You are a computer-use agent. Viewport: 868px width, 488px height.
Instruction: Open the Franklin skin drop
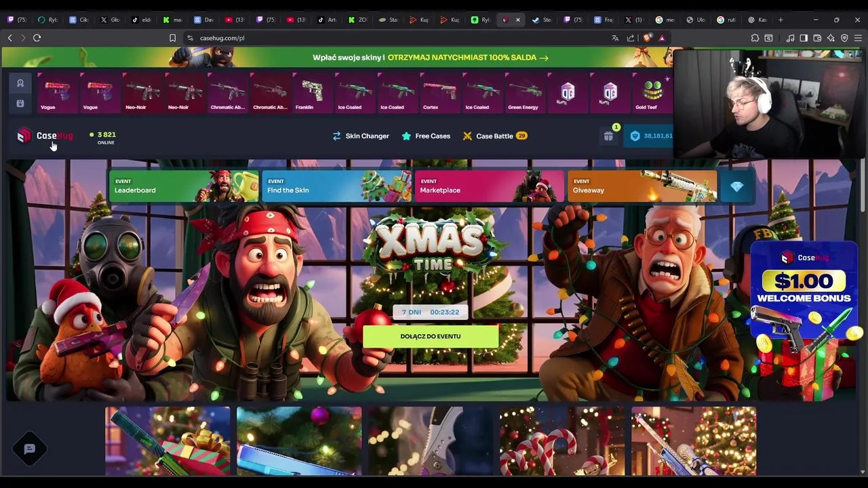(x=312, y=93)
